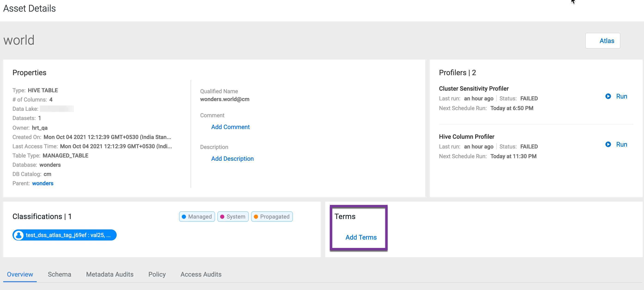
Task: Click the blue Managed dot
Action: click(x=184, y=217)
